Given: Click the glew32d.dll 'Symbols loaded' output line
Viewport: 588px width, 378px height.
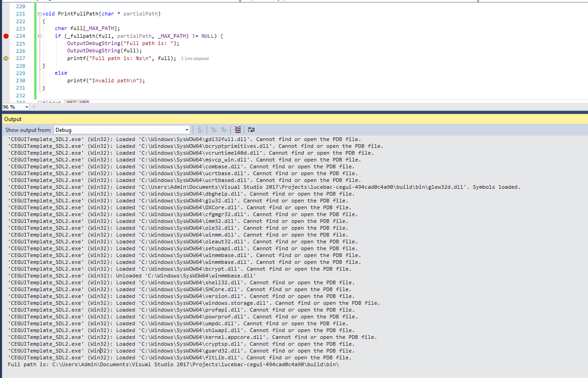Looking at the screenshot, I should [264, 187].
